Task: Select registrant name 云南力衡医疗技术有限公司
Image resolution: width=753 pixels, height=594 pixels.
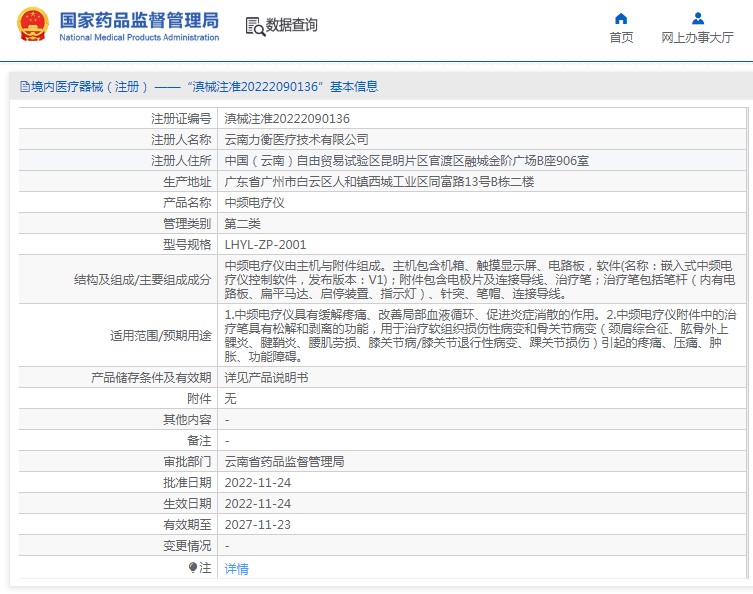Action: click(296, 140)
